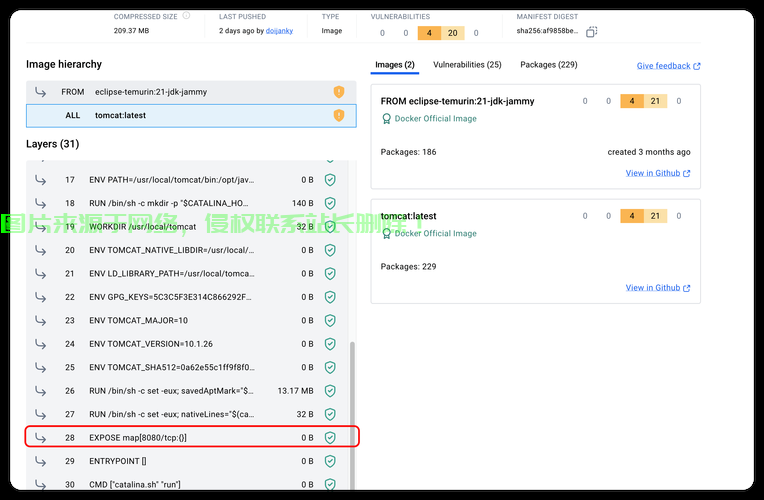Open the doijanky user profile link

coord(279,31)
